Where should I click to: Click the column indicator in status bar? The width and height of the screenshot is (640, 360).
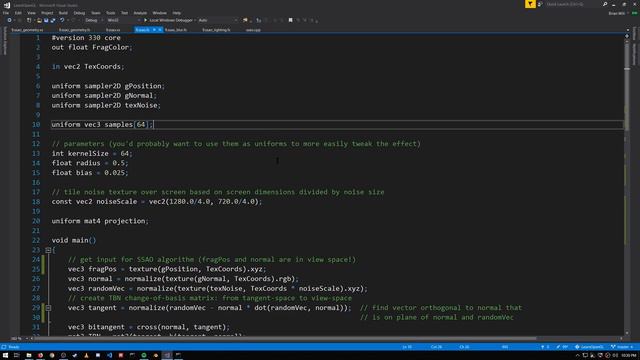coord(436,347)
